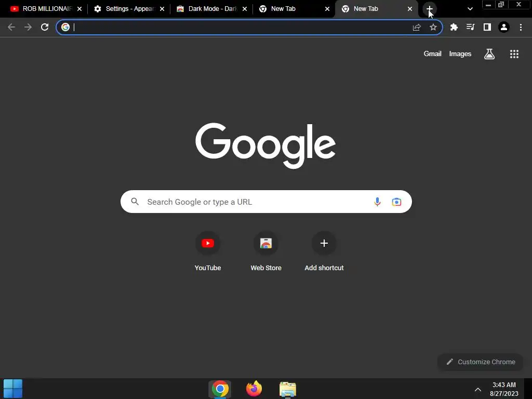Switch to the Settings - Appearance tab
Screen dimensions: 532x399
point(129,9)
